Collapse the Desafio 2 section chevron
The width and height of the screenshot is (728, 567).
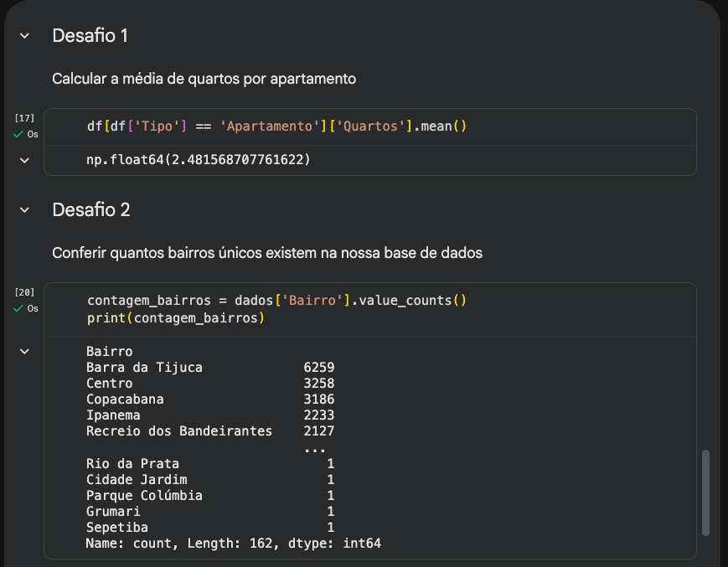point(24,209)
